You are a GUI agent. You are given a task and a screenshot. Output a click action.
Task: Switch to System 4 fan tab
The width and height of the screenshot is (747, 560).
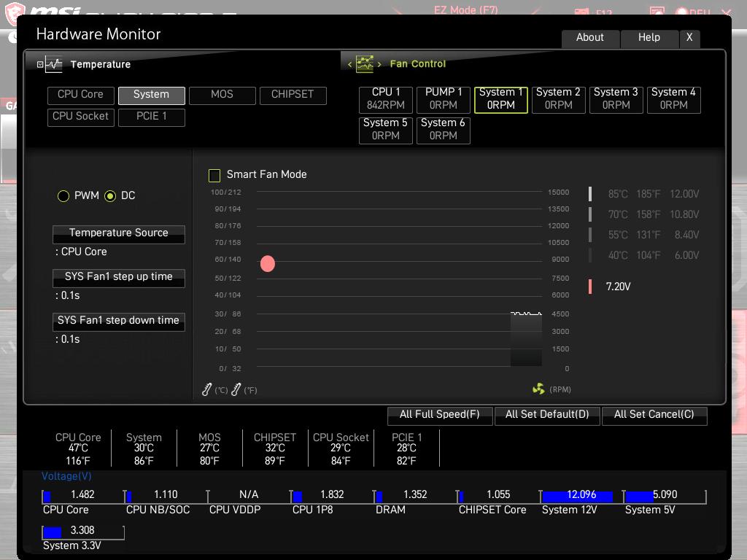tap(673, 99)
